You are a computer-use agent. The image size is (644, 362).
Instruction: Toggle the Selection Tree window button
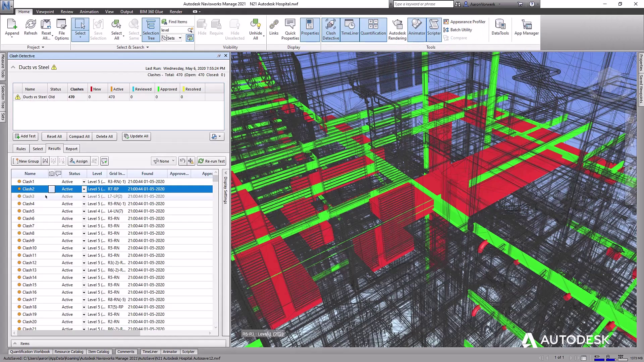point(151,29)
